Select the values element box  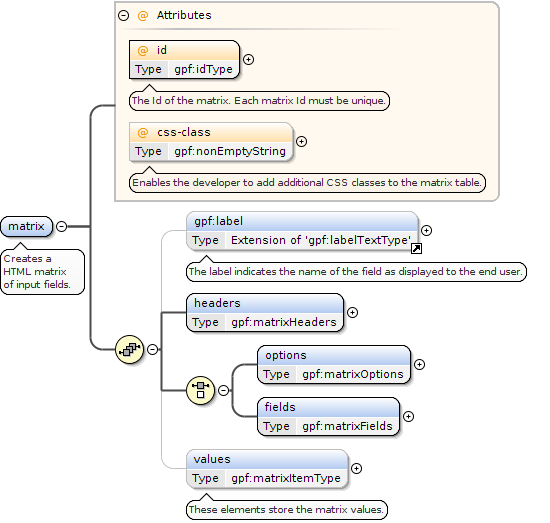tap(267, 469)
